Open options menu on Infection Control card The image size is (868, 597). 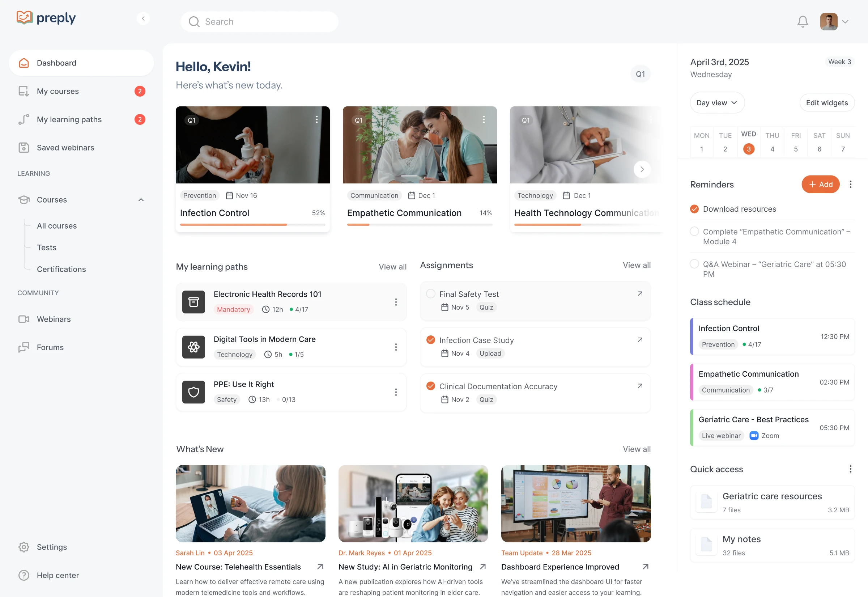click(316, 119)
